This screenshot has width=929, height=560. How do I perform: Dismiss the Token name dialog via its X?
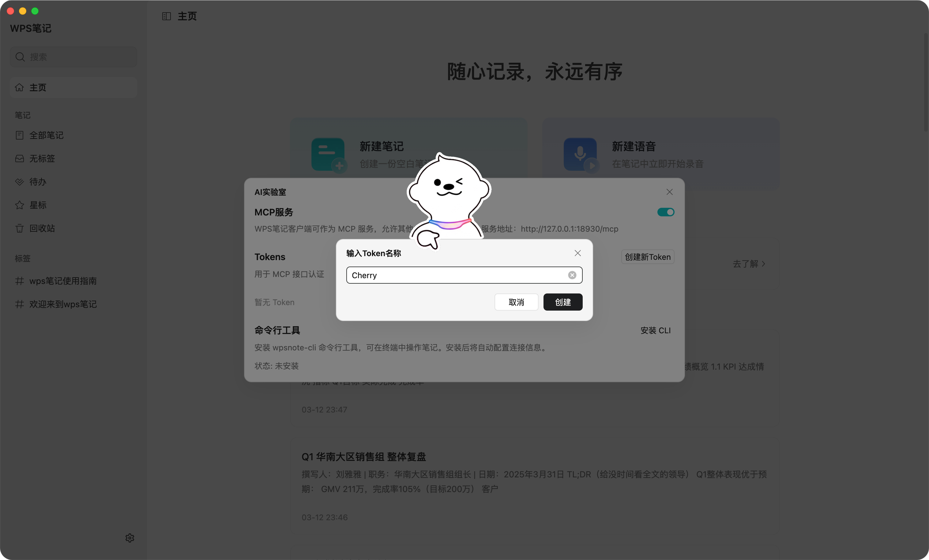click(x=577, y=253)
